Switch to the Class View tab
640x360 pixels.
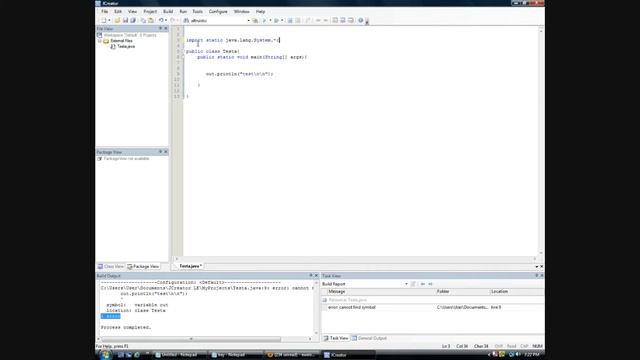(111, 267)
